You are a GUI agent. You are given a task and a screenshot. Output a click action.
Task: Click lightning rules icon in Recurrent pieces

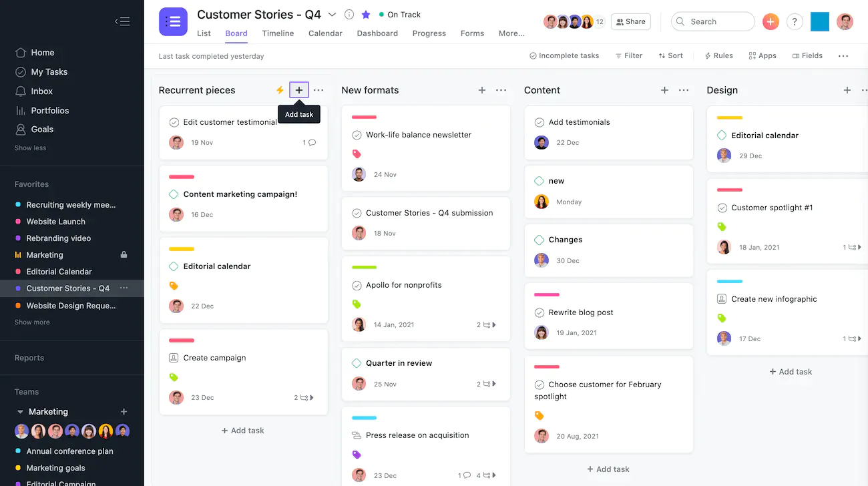coord(280,90)
